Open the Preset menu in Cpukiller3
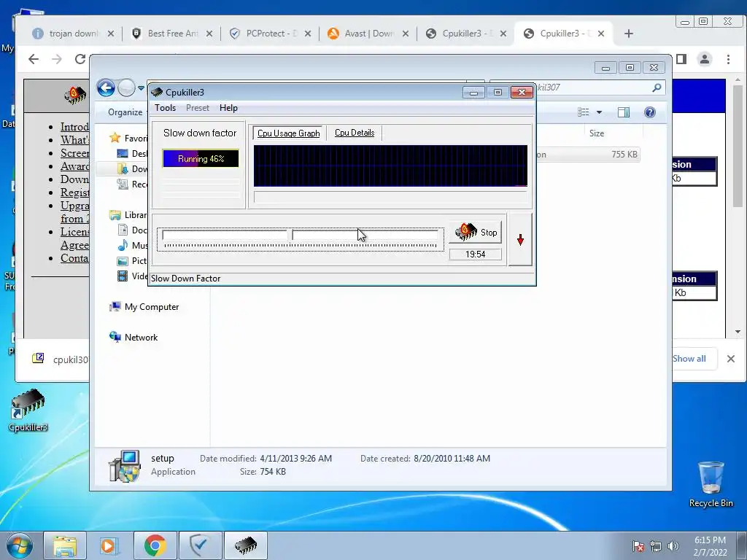Image resolution: width=747 pixels, height=560 pixels. 197,108
